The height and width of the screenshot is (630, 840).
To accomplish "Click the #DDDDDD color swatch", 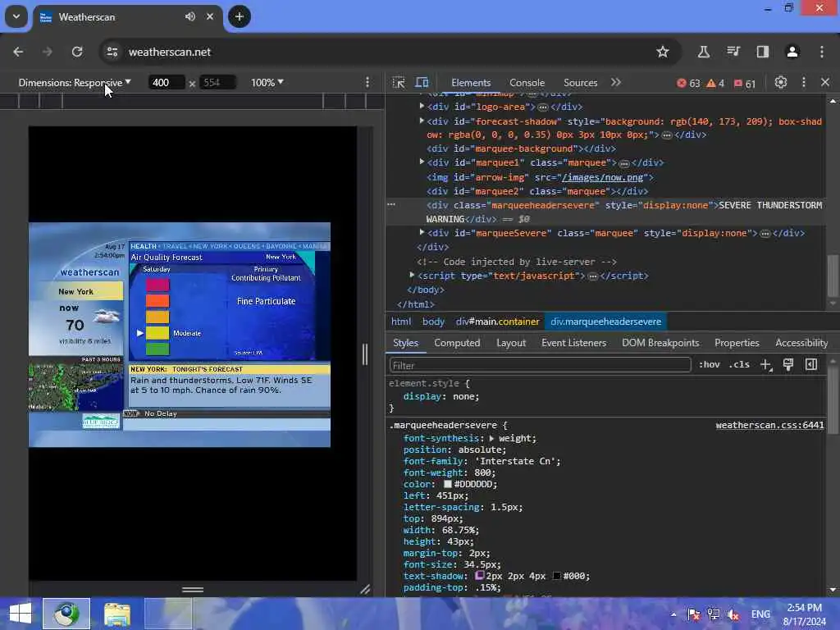I will tap(447, 484).
